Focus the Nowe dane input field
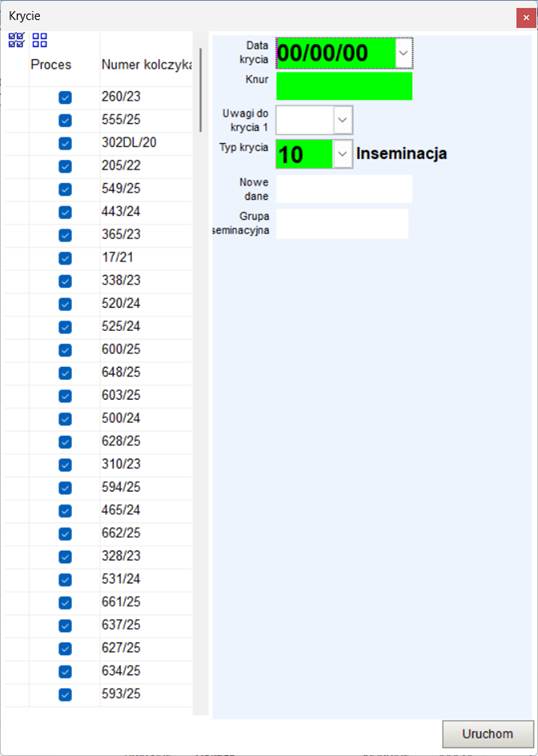The image size is (538, 756). point(344,189)
